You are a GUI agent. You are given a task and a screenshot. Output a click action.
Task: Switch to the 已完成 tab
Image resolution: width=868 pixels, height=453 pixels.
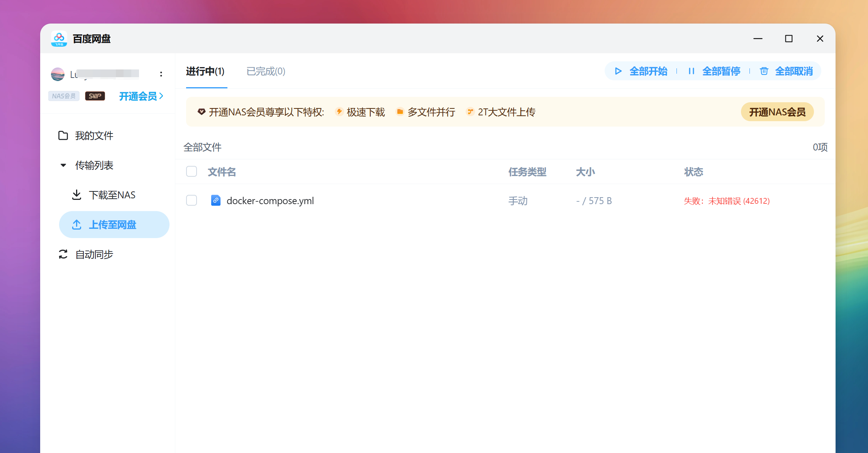point(265,71)
